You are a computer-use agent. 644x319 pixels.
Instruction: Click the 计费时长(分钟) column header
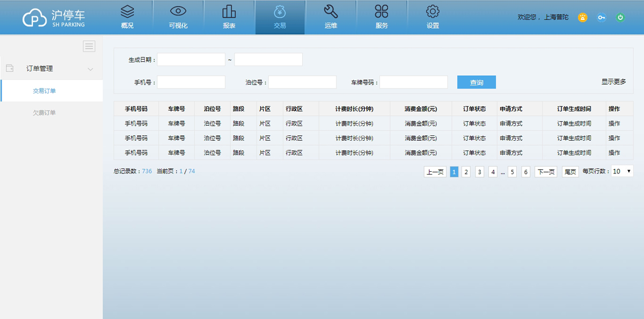tap(354, 108)
